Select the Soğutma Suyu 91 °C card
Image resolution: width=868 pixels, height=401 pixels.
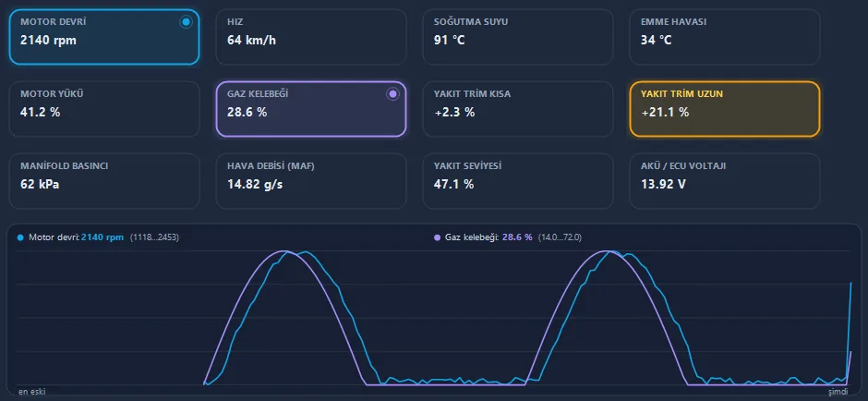tap(518, 37)
